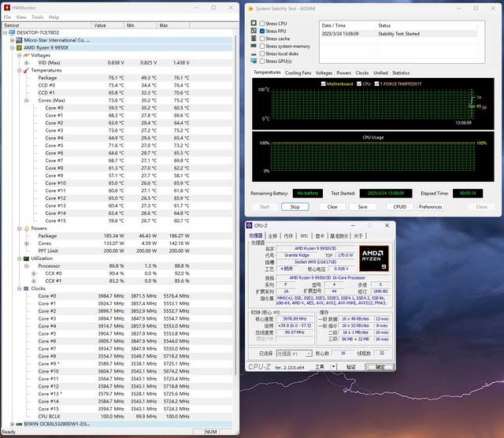Image resolution: width=504 pixels, height=438 pixels.
Task: Click the RAM icon beside Stress system memory
Action: (x=254, y=46)
